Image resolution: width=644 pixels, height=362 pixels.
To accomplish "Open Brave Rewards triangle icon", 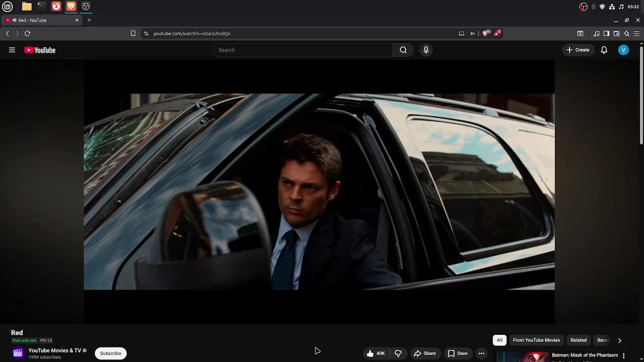I will [x=497, y=33].
